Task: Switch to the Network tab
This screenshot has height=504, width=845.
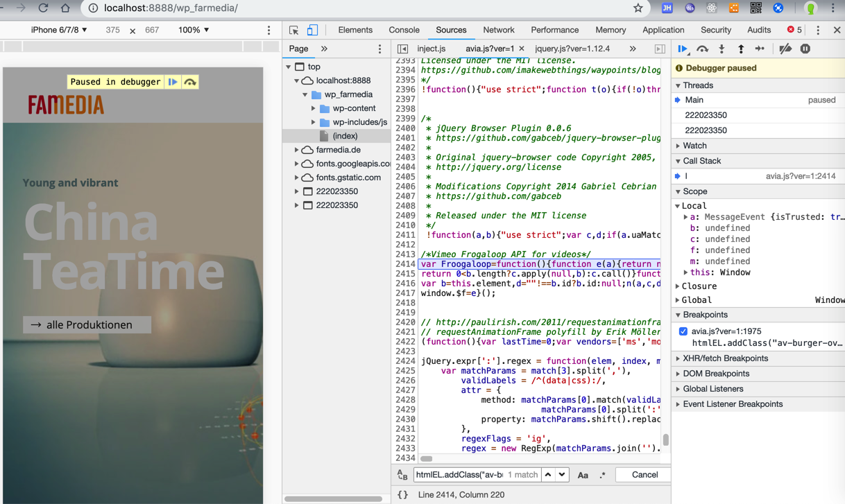Action: [x=498, y=31]
